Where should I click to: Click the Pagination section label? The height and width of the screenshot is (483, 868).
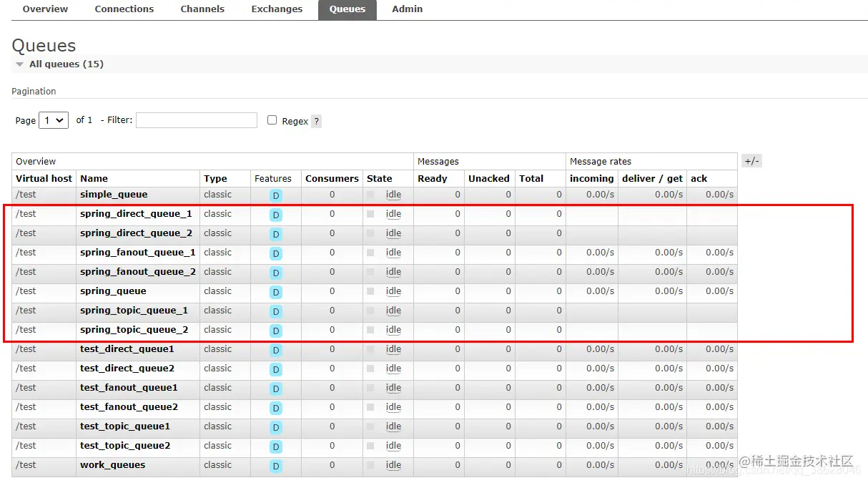(x=34, y=92)
